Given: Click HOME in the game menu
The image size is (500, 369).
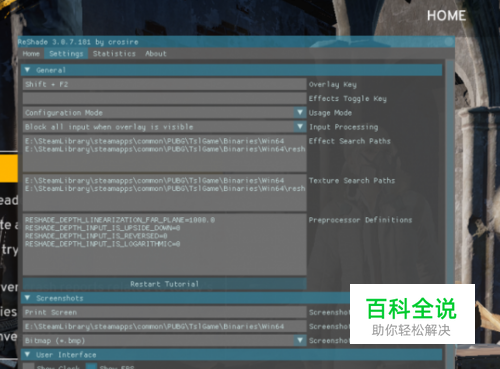Looking at the screenshot, I should [x=446, y=16].
